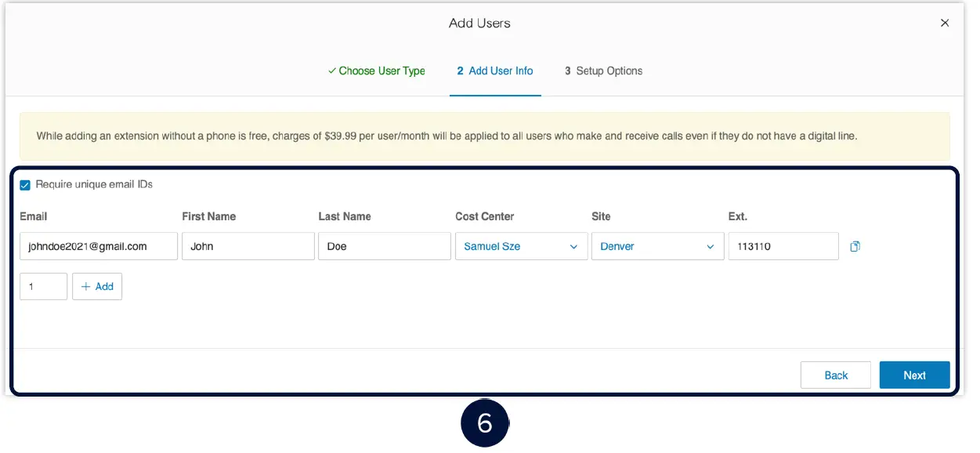The height and width of the screenshot is (453, 980).
Task: Close the Add Users dialog
Action: coord(945,23)
